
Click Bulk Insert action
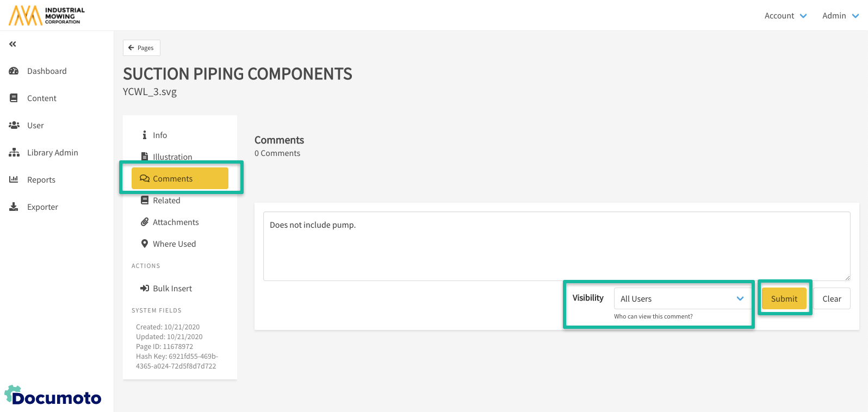[x=172, y=289]
